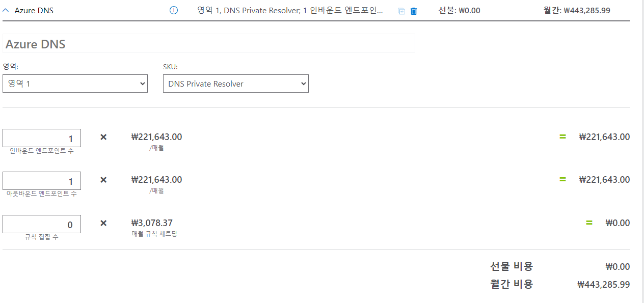Select header text 월간: ₩443,285.99
644x303 pixels.
click(x=577, y=10)
